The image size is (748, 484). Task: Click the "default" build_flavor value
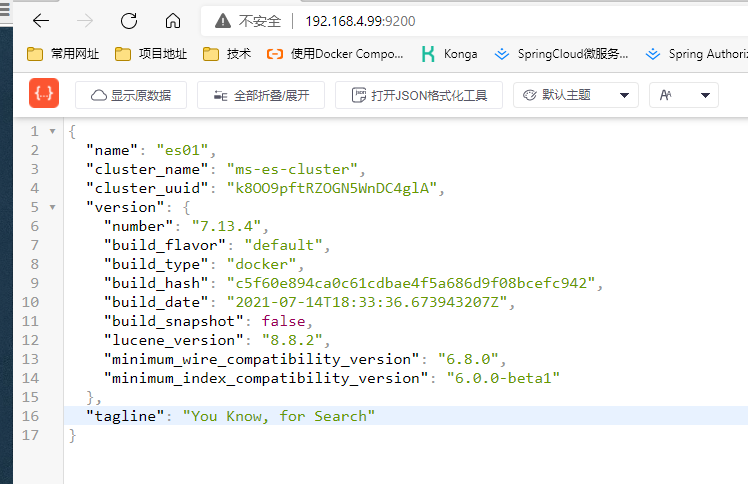pos(283,245)
